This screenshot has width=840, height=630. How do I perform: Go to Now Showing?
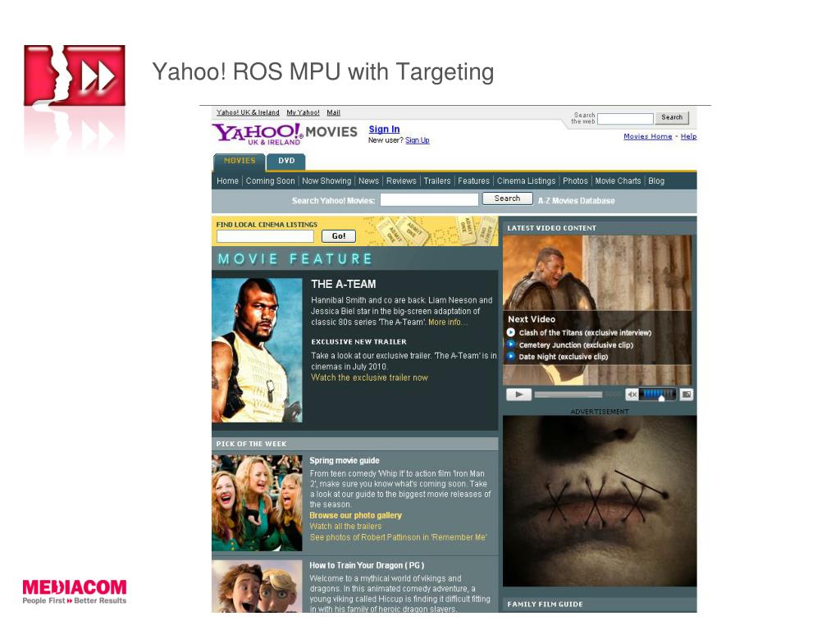point(326,181)
